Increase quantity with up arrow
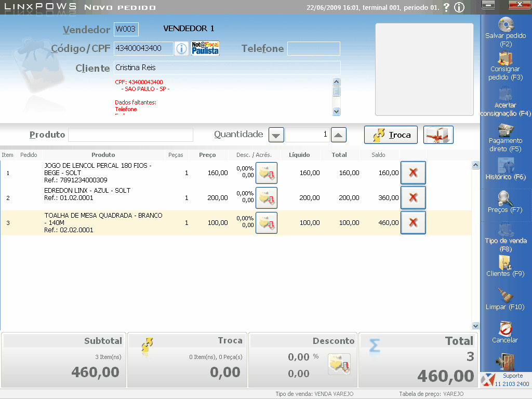The height and width of the screenshot is (399, 532). (339, 135)
